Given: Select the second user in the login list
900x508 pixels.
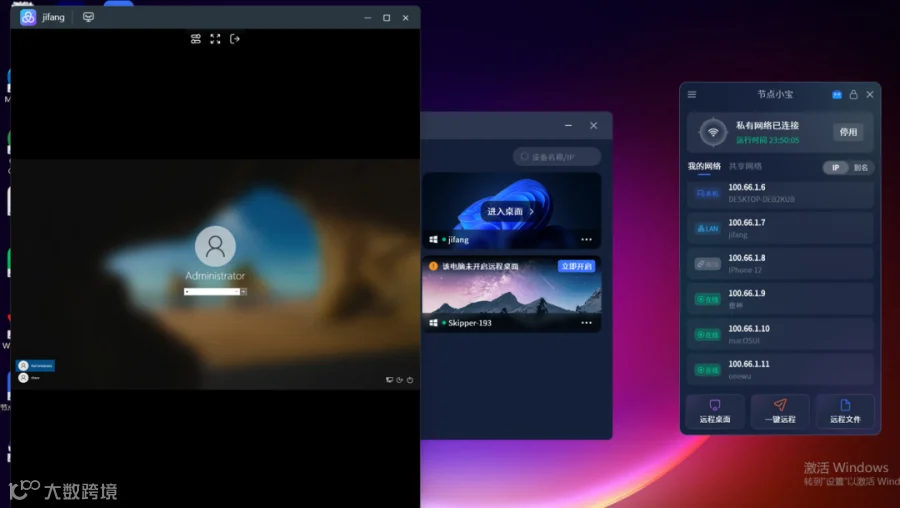Looking at the screenshot, I should coord(29,378).
